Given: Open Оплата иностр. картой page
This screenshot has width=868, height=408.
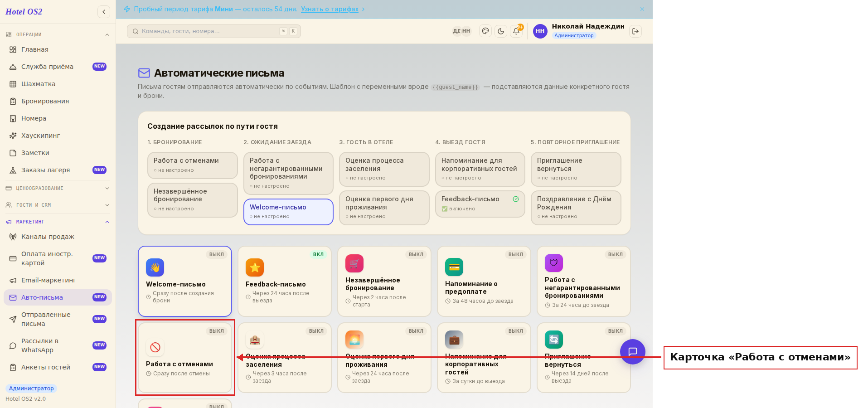Looking at the screenshot, I should tap(58, 258).
